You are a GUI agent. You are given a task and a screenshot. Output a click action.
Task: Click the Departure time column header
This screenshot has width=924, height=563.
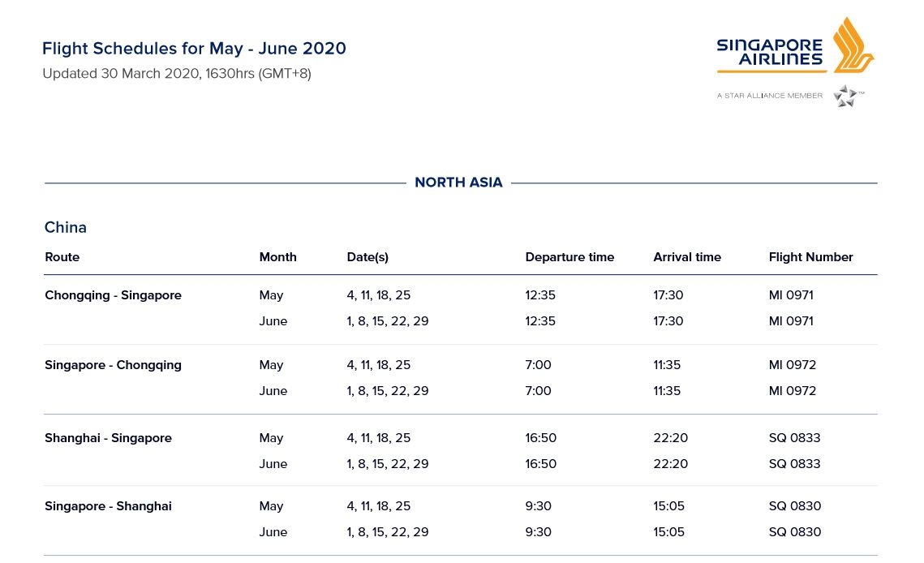click(x=569, y=257)
